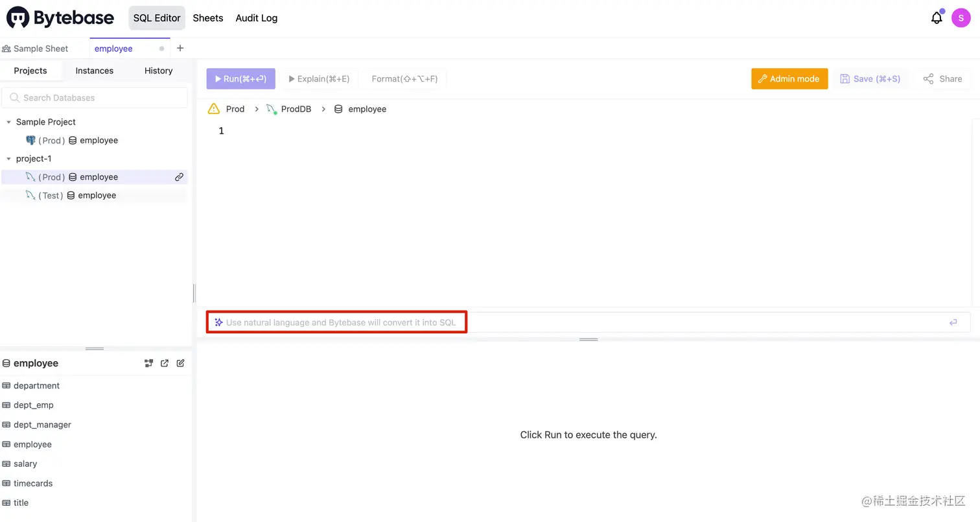Open the notifications bell

[x=937, y=18]
